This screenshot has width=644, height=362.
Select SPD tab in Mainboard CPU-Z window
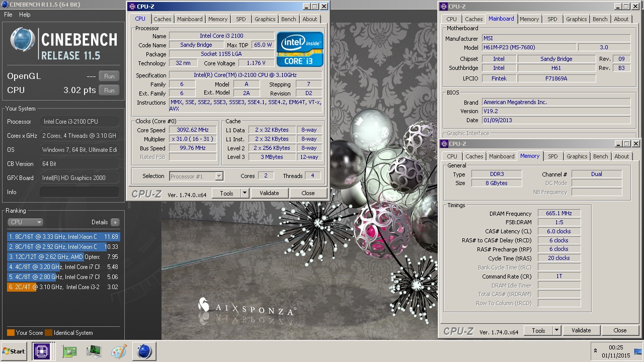click(x=552, y=19)
